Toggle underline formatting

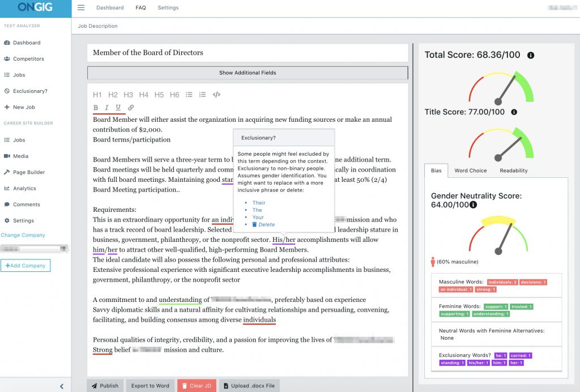point(118,108)
